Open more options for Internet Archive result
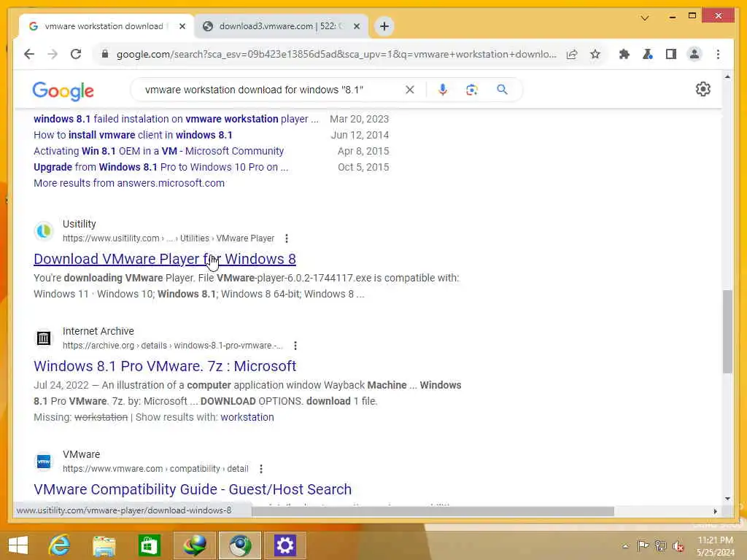 (295, 345)
